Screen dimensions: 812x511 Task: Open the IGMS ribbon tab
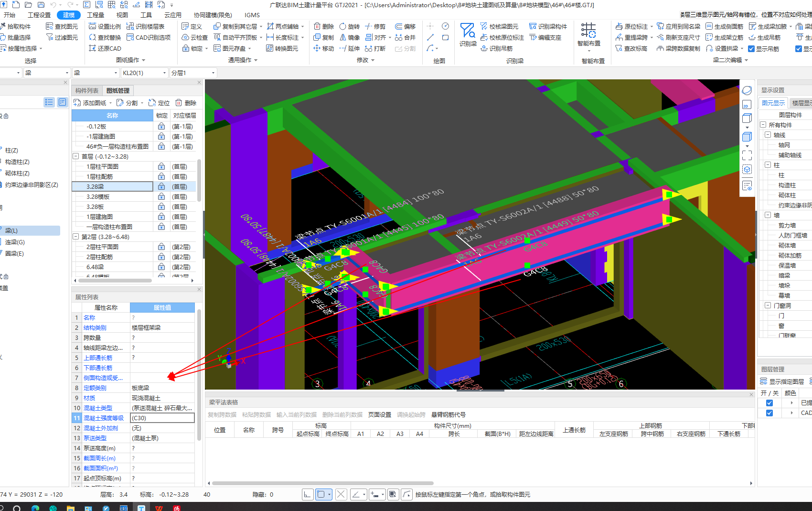coord(252,15)
